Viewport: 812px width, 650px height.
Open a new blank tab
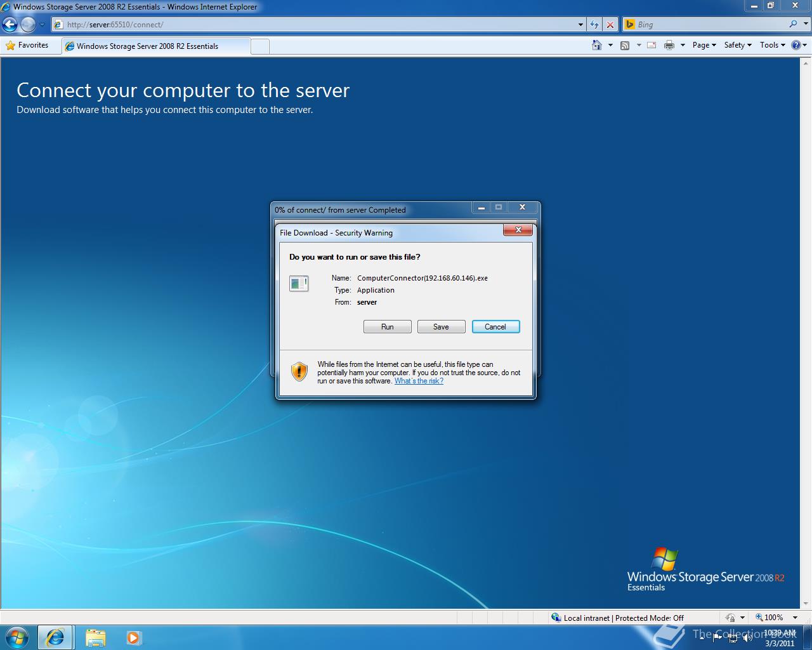tap(260, 46)
